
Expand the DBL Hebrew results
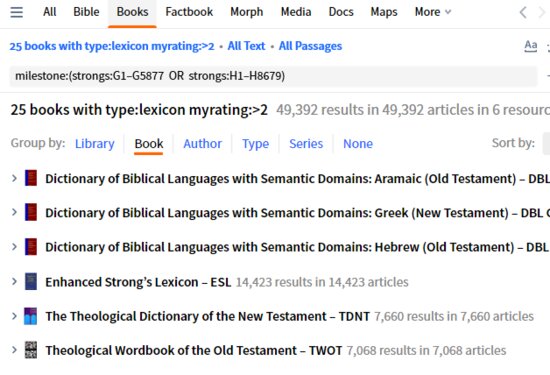coord(14,247)
